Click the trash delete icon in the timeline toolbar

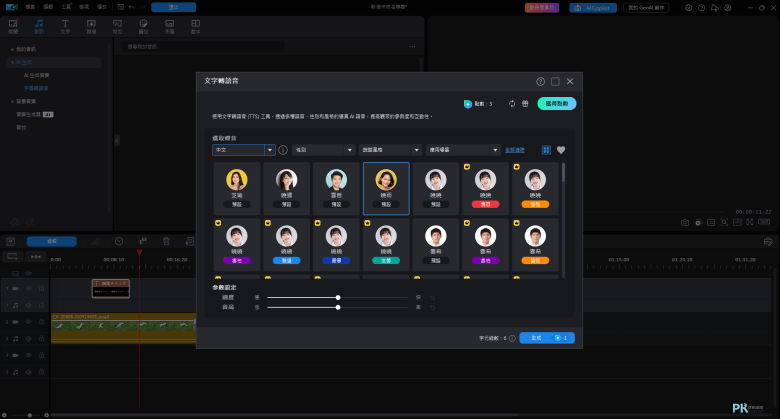(x=166, y=241)
